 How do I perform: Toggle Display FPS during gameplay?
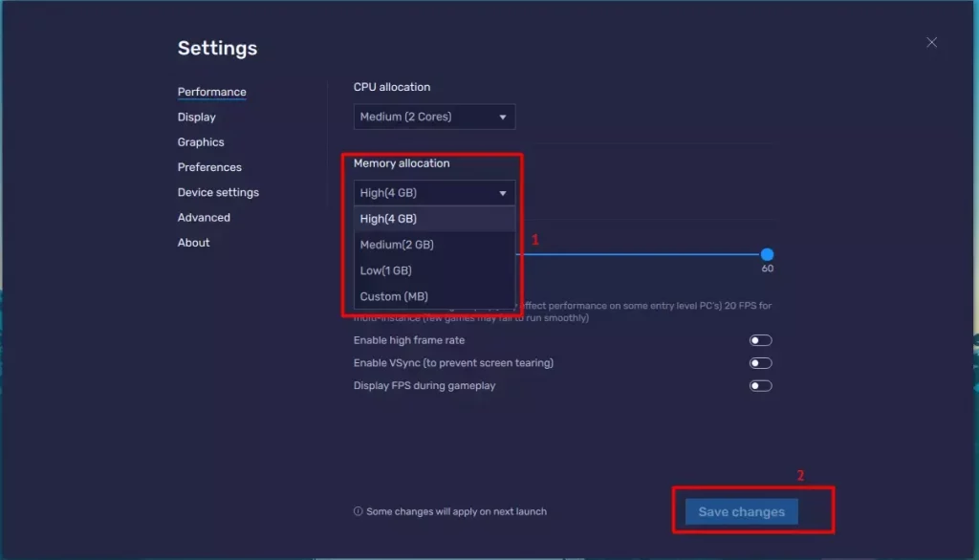point(760,386)
